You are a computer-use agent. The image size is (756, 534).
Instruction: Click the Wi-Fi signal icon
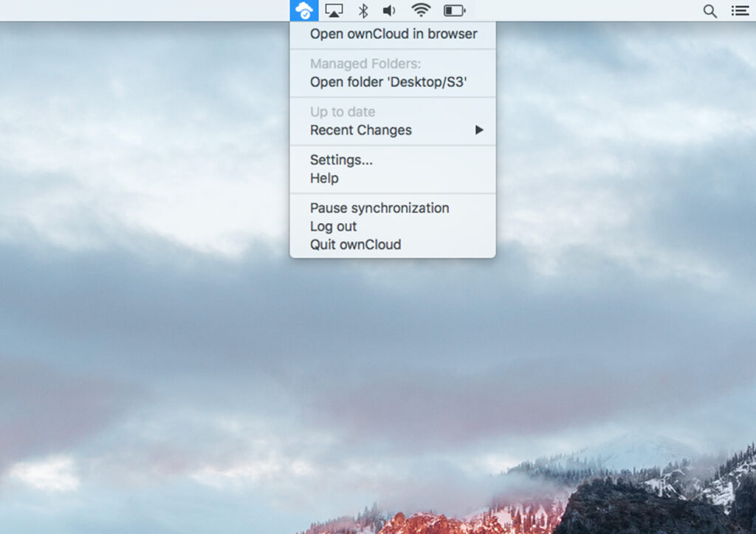[421, 10]
